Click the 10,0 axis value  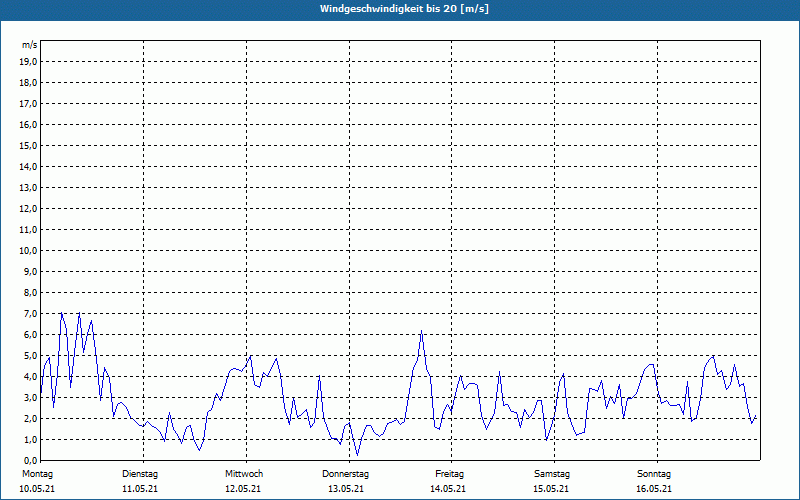click(28, 251)
